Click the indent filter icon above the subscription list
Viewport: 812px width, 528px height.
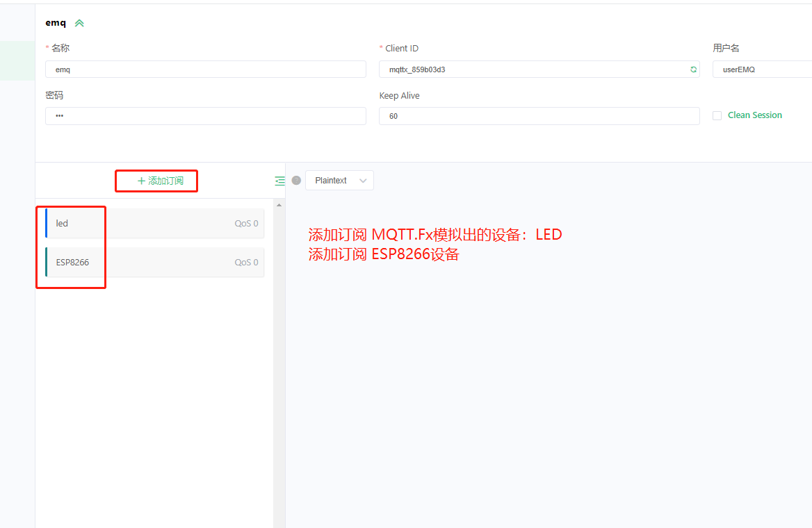[279, 180]
